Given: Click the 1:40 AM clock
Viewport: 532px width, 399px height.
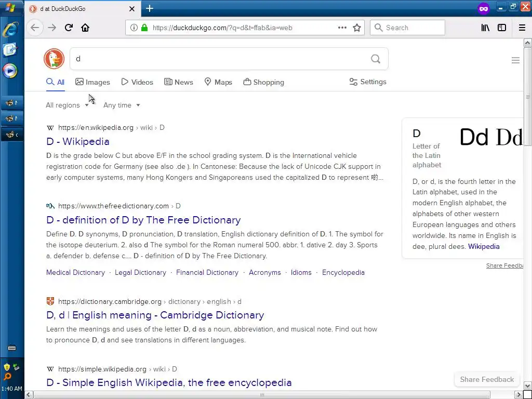Looking at the screenshot, I should 12,389.
